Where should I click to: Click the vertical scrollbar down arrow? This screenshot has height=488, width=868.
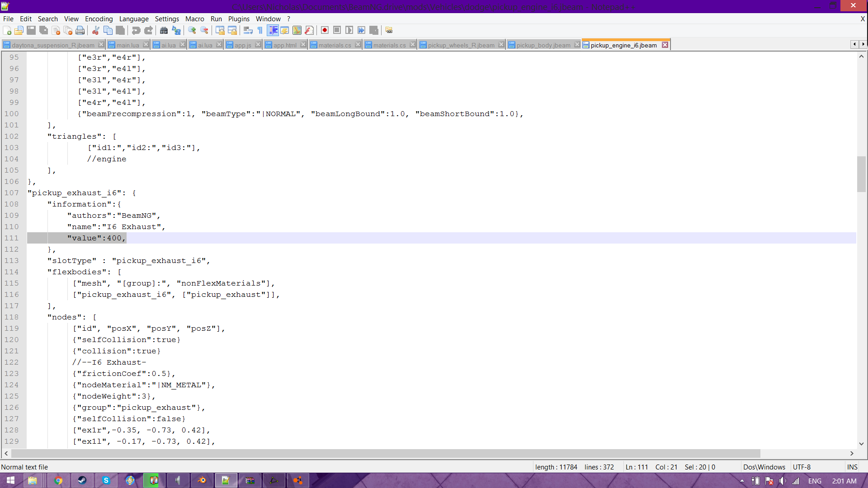click(x=861, y=444)
